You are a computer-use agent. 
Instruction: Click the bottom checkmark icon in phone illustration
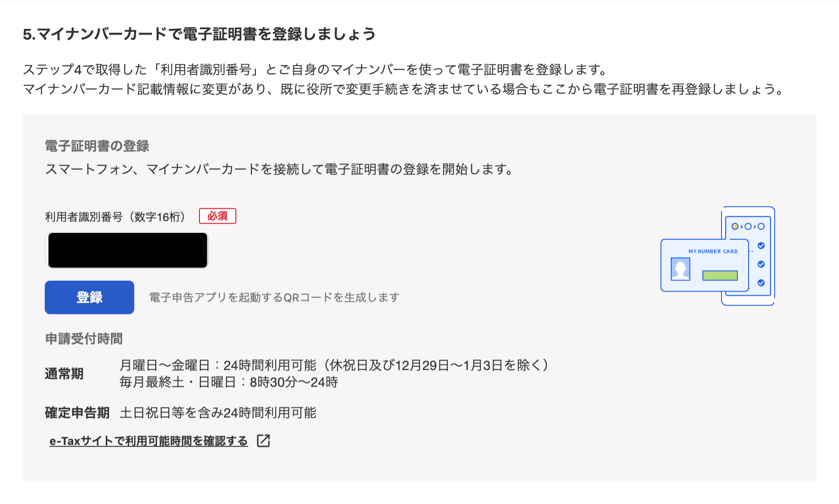click(761, 283)
